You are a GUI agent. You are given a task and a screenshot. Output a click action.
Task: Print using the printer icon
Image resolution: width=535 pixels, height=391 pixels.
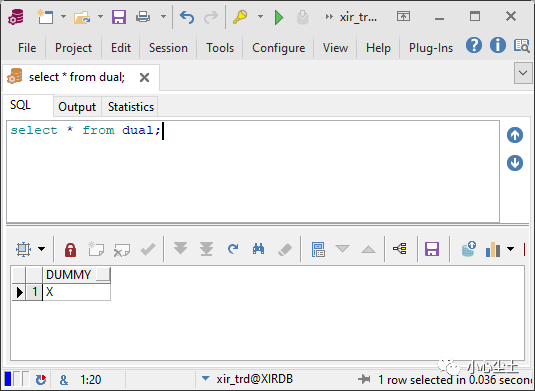point(143,17)
